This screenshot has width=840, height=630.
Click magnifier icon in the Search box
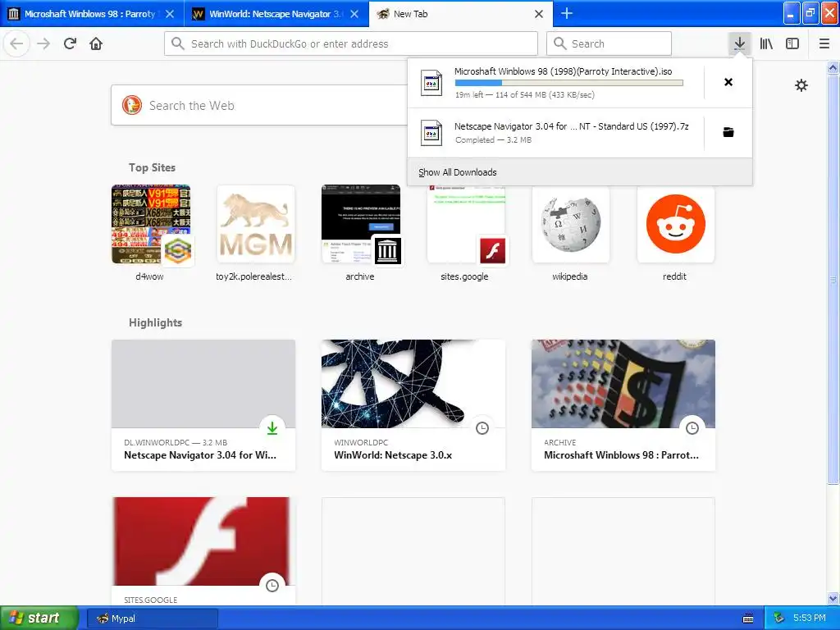pyautogui.click(x=559, y=43)
